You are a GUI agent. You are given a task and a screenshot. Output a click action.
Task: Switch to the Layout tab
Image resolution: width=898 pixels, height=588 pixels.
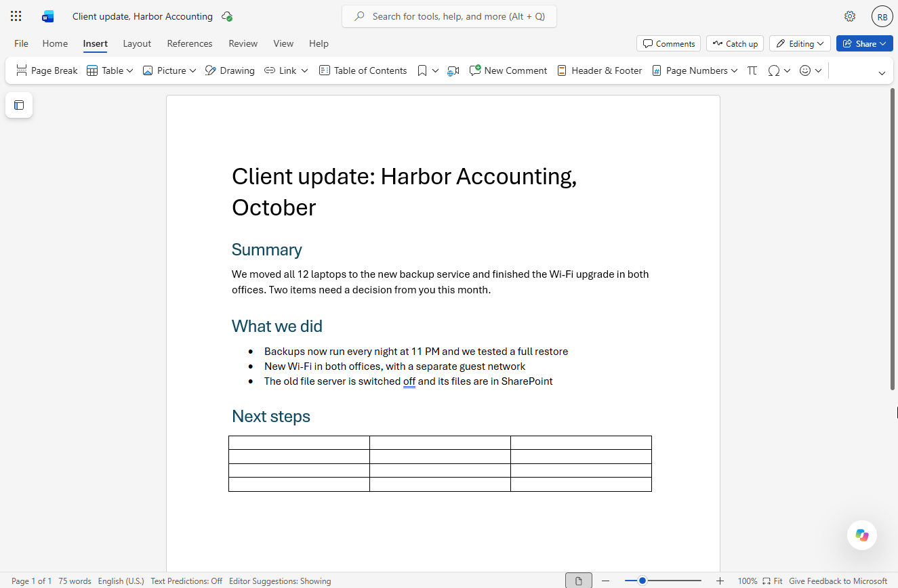point(137,43)
